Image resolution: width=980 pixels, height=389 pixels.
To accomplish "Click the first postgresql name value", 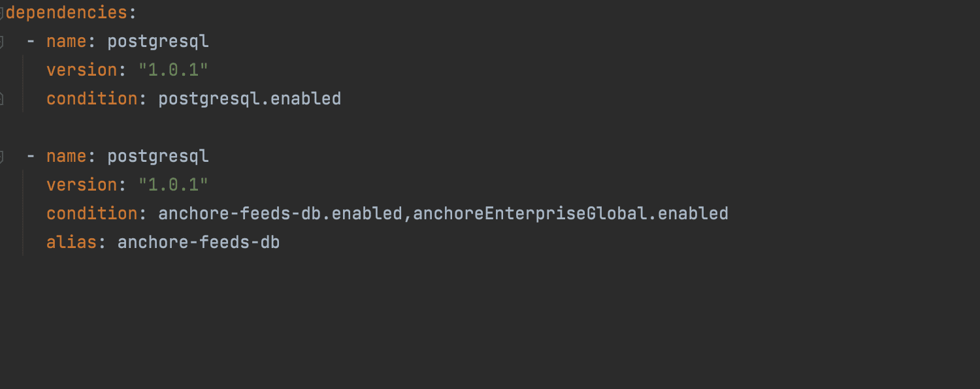I will (x=158, y=41).
